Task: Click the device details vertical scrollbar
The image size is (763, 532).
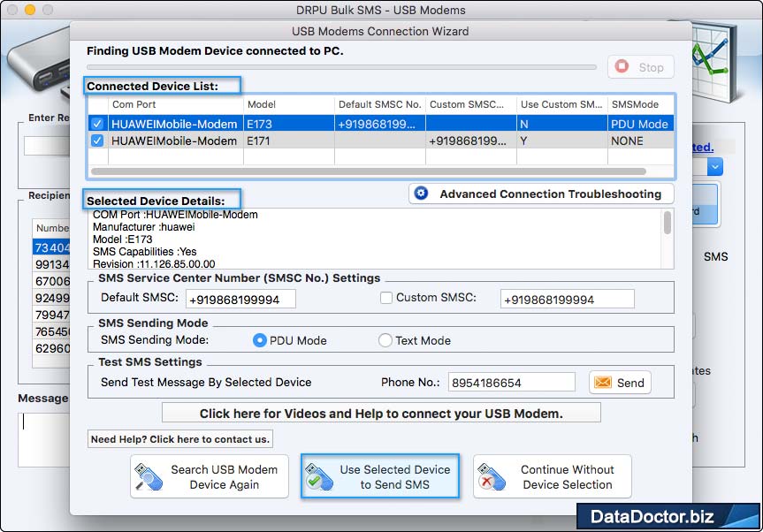Action: [668, 223]
